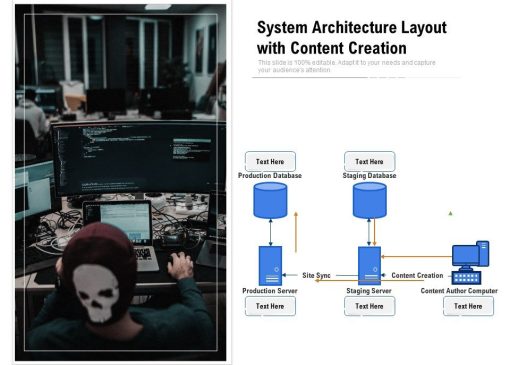
Task: Select the hacker workspace photo
Action: [x=120, y=182]
